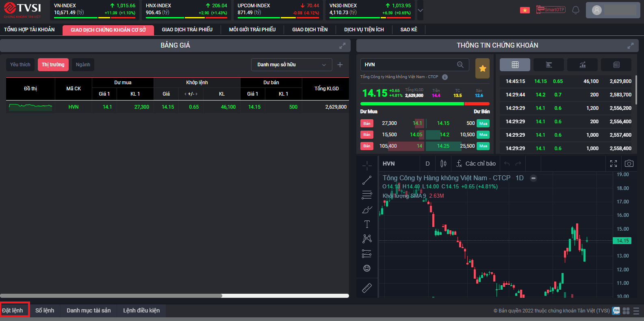Toggle the HVN favorite star
This screenshot has width=644, height=321.
[482, 68]
